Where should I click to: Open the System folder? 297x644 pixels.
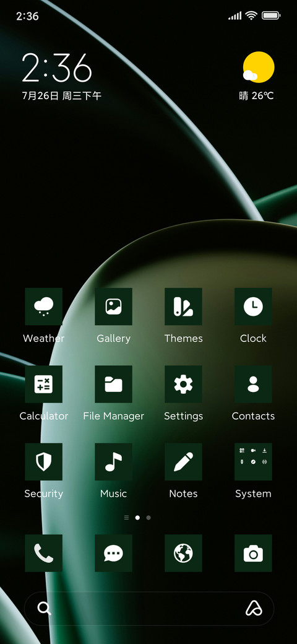click(253, 462)
